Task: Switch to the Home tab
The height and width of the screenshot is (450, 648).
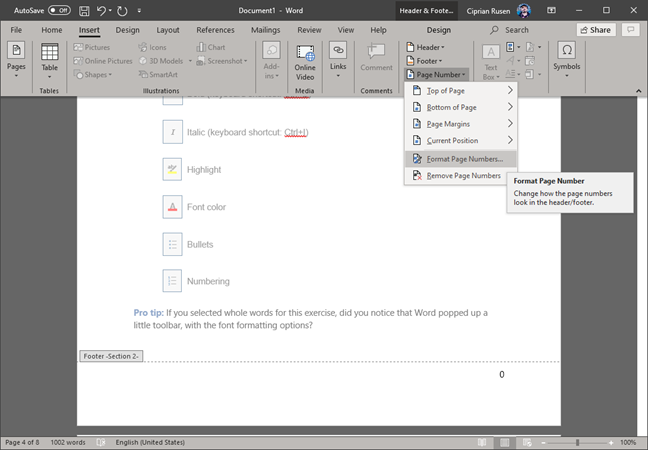Action: point(52,30)
